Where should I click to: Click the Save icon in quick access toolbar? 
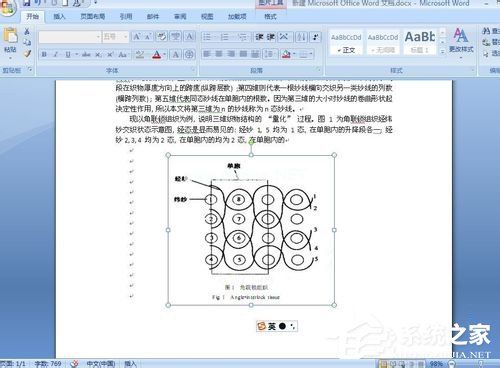click(27, 3)
